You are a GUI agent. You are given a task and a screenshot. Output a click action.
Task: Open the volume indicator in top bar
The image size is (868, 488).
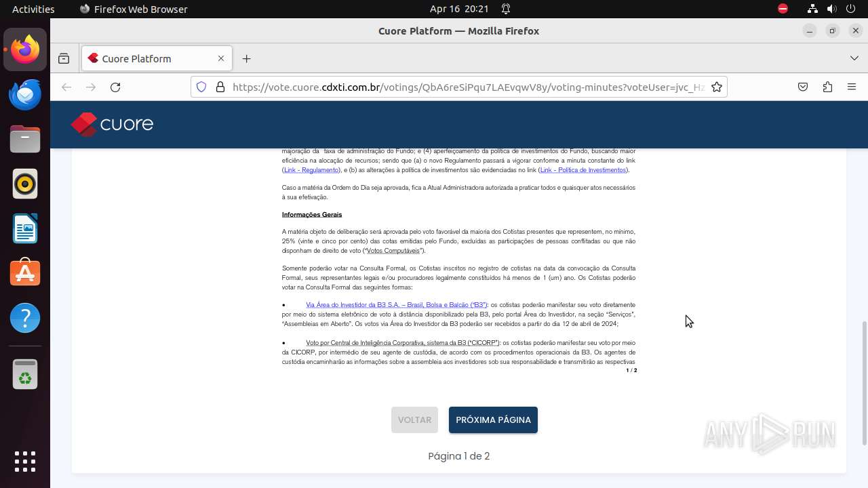pyautogui.click(x=832, y=9)
